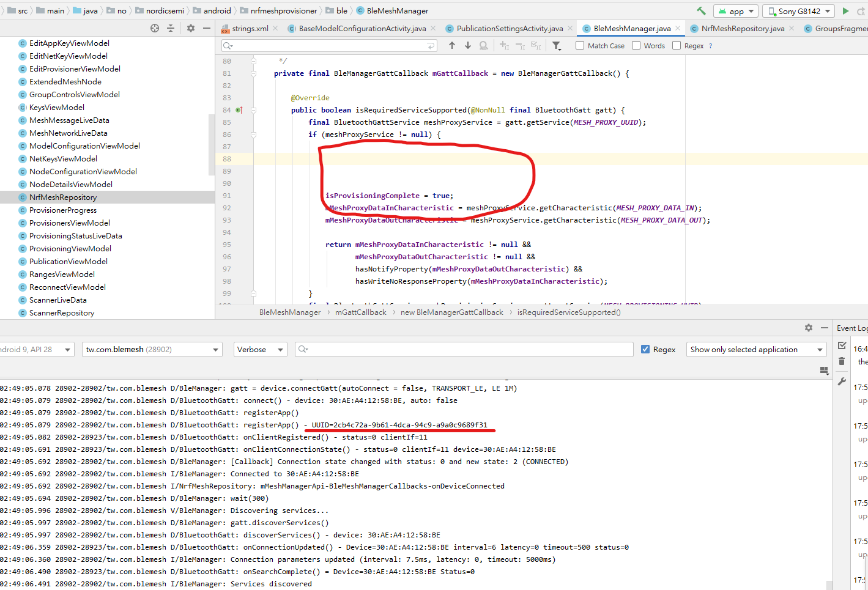Screen dimensions: 868x590
Task: Open the Project panel settings gear
Action: (190, 28)
